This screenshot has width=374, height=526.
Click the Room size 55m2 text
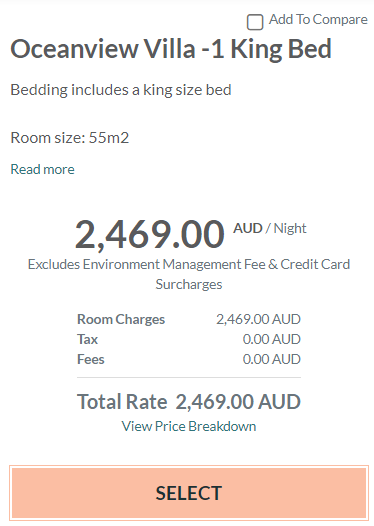(70, 138)
